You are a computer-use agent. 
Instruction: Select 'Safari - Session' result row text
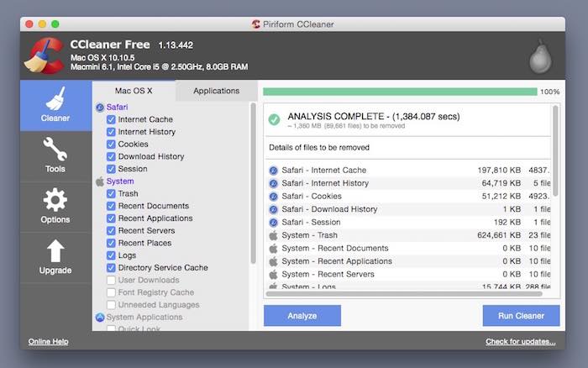[x=312, y=223]
